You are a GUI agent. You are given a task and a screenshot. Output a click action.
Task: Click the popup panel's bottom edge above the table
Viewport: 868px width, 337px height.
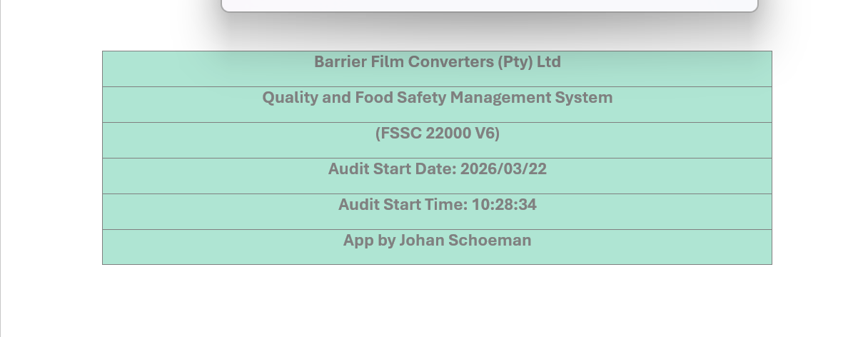[490, 10]
